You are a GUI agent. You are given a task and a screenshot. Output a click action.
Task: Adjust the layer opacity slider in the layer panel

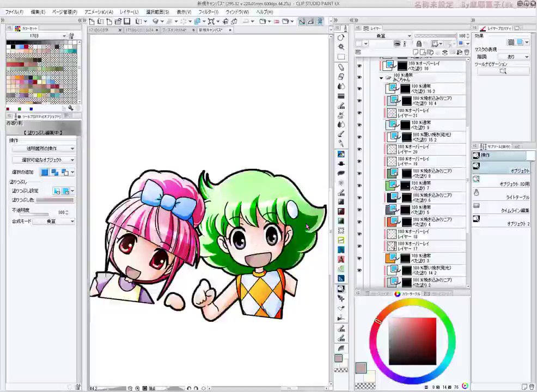point(435,35)
